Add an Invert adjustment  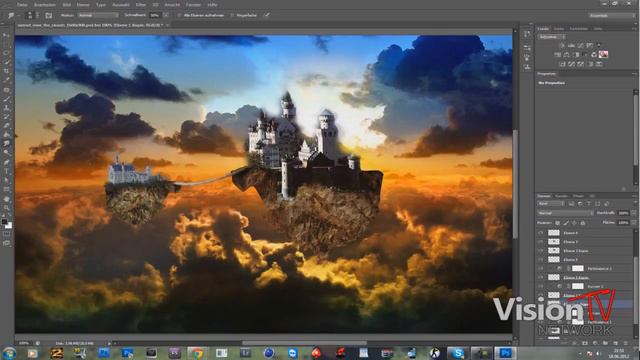562,64
